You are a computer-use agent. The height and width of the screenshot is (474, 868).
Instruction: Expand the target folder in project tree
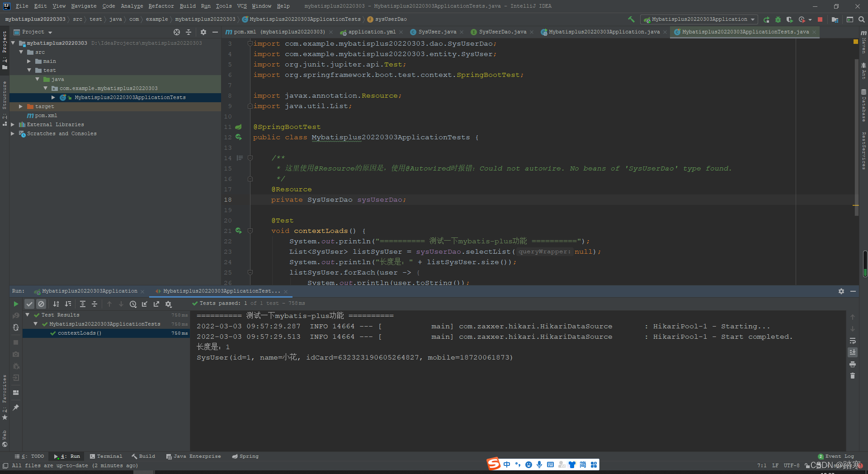[21, 106]
